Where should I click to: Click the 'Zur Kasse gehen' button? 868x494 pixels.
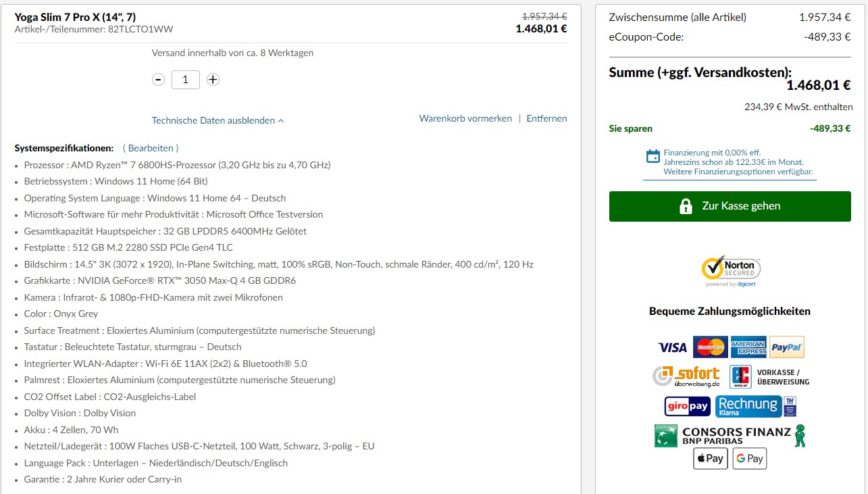click(730, 206)
